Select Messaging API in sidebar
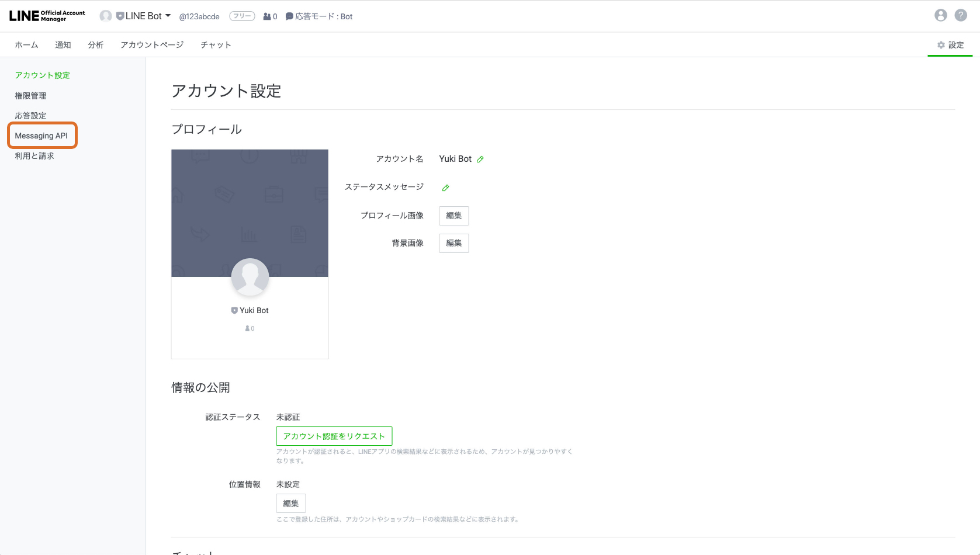980x555 pixels. tap(41, 136)
